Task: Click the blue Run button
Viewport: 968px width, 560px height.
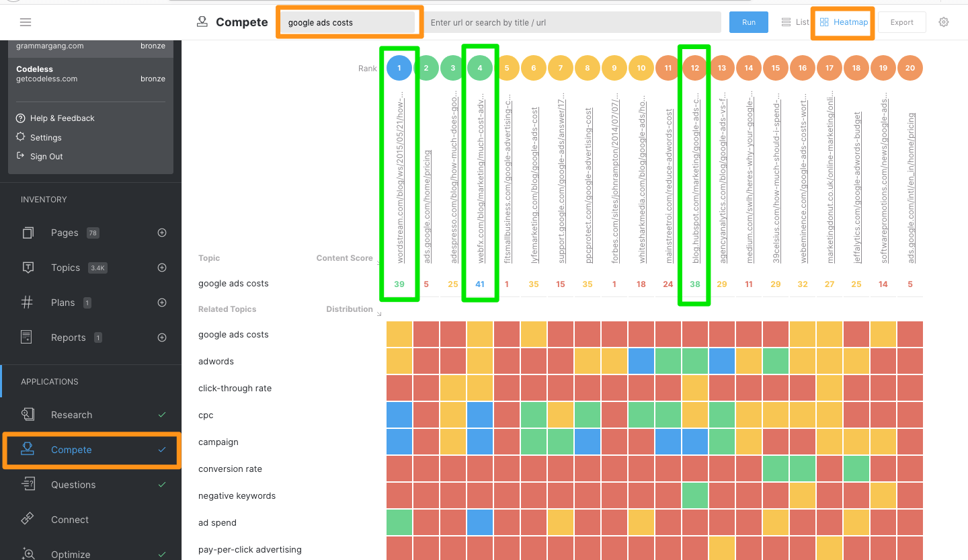Action: click(749, 22)
